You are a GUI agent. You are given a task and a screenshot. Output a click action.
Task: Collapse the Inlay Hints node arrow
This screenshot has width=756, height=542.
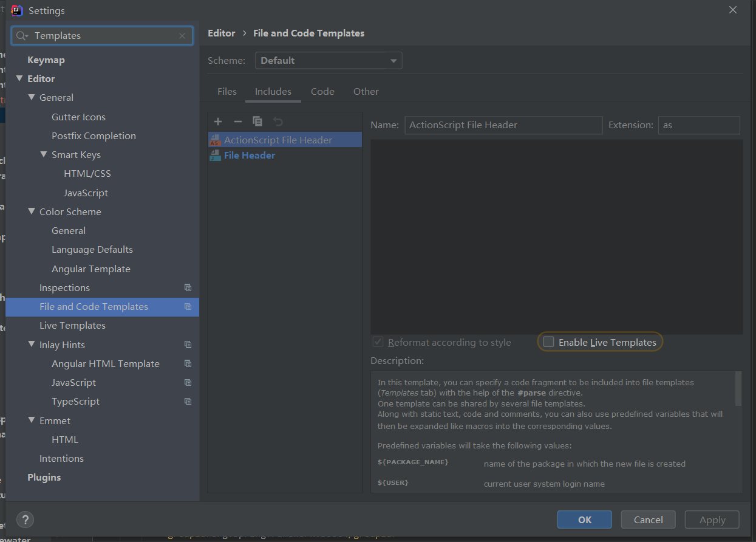[x=32, y=345]
